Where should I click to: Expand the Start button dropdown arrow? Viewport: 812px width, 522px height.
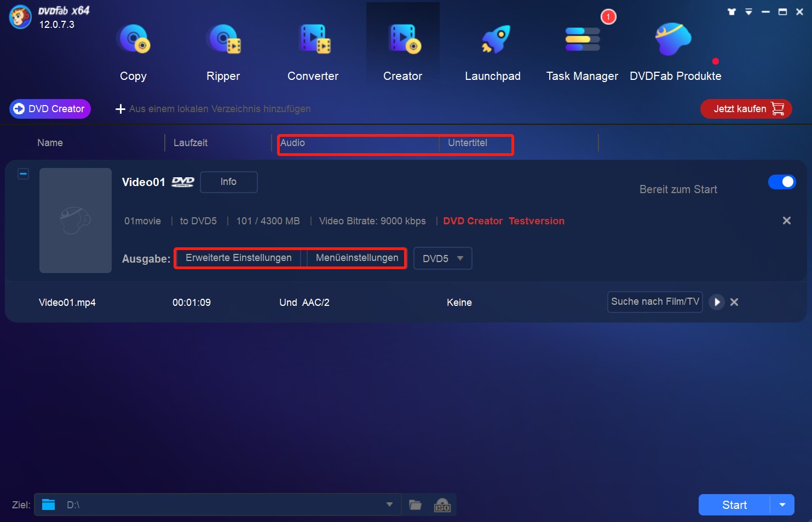[782, 505]
